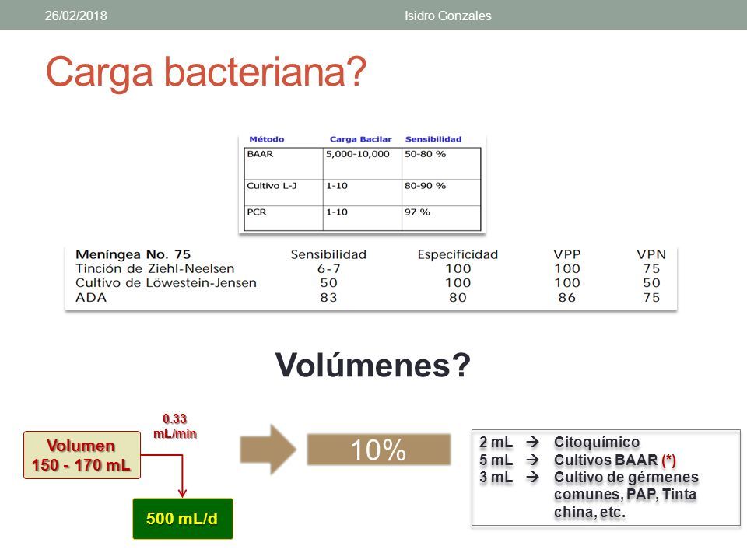Click the Cultivos BAAR (*) text

(x=615, y=460)
